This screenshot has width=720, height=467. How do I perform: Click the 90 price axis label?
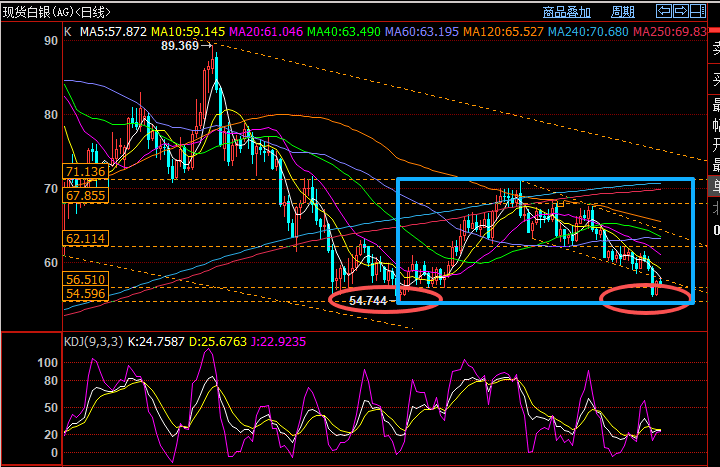point(51,41)
